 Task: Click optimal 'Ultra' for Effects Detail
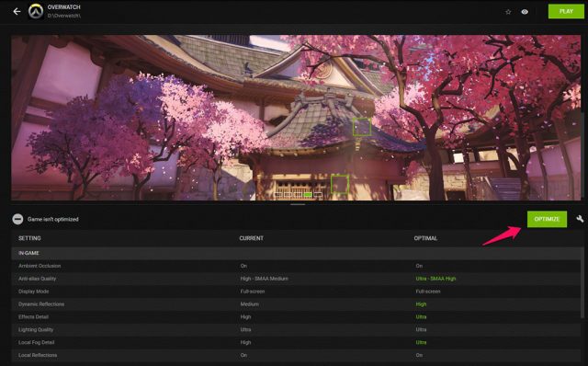pos(421,317)
